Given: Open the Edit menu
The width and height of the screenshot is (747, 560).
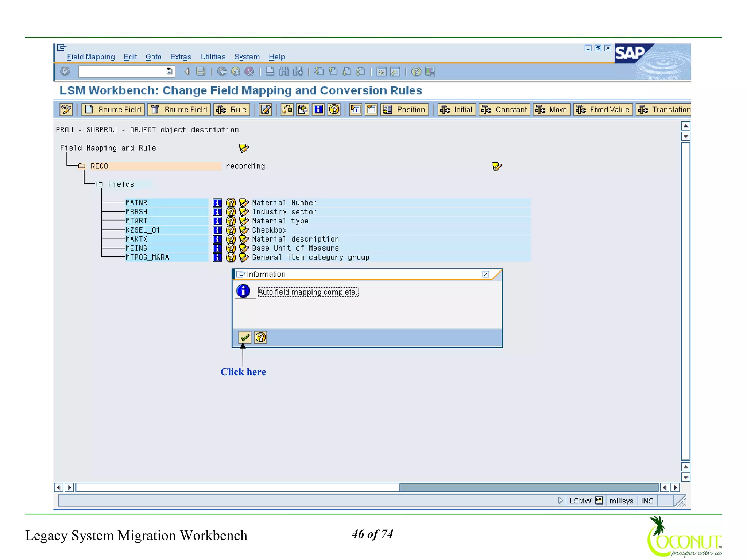Looking at the screenshot, I should pos(130,57).
